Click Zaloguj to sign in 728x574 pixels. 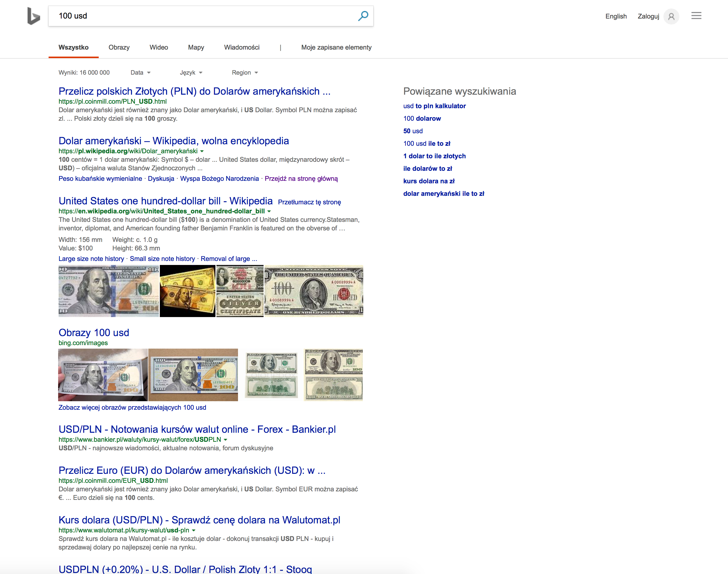point(648,16)
